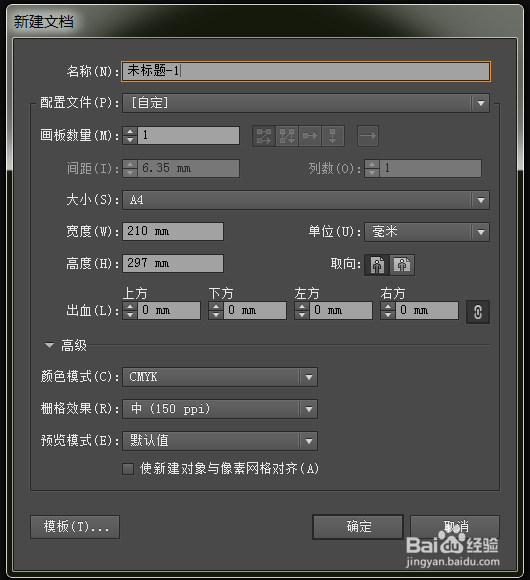Click the 取向 orientation label
This screenshot has width=530, height=580.
345,264
